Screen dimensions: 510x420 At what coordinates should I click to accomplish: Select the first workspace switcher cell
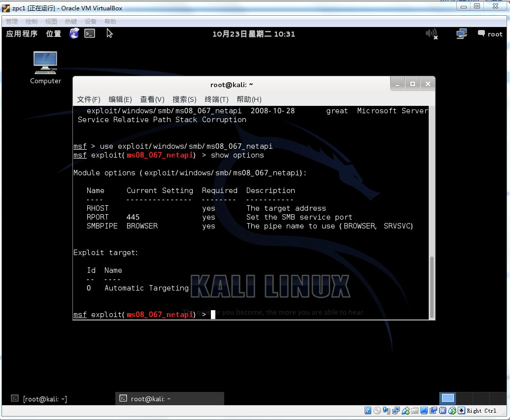pos(448,398)
